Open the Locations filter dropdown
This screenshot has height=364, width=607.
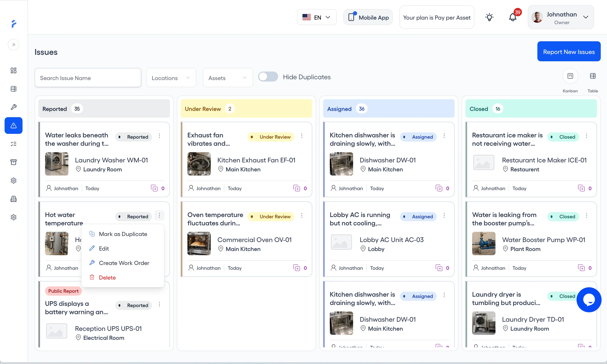tap(171, 78)
